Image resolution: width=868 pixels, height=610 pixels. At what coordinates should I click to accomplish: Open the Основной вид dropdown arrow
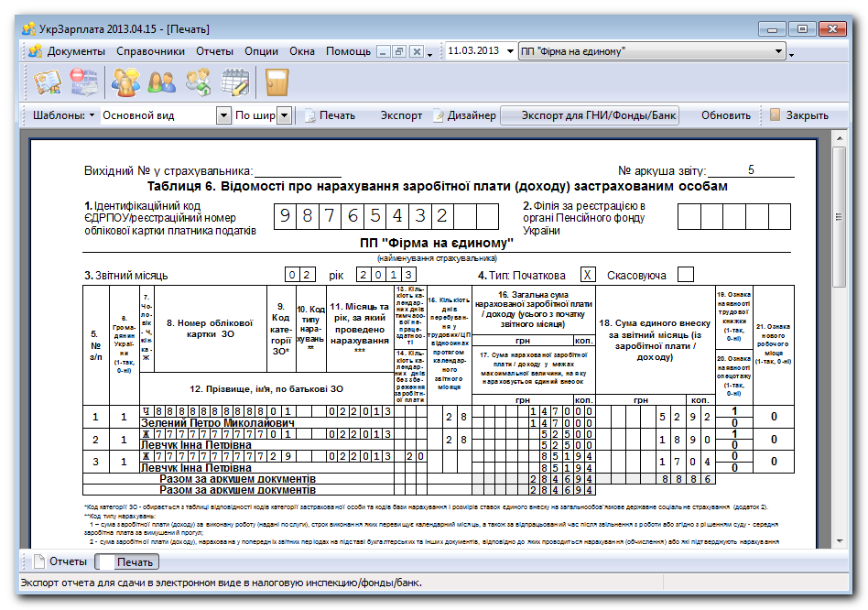pos(223,115)
